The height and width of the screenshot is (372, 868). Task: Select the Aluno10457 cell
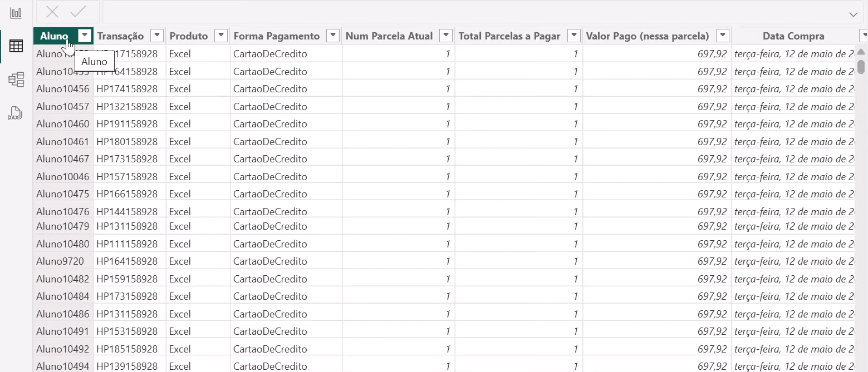63,106
